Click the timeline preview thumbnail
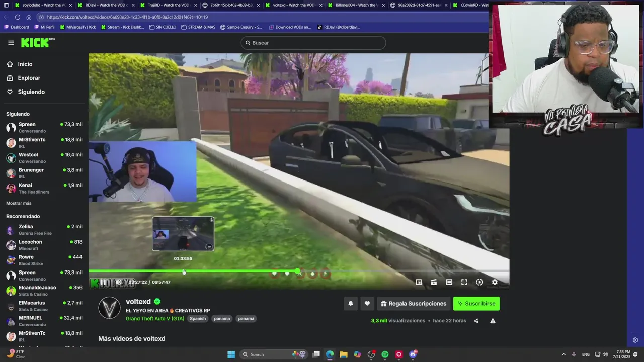Image resolution: width=644 pixels, height=362 pixels. (183, 234)
